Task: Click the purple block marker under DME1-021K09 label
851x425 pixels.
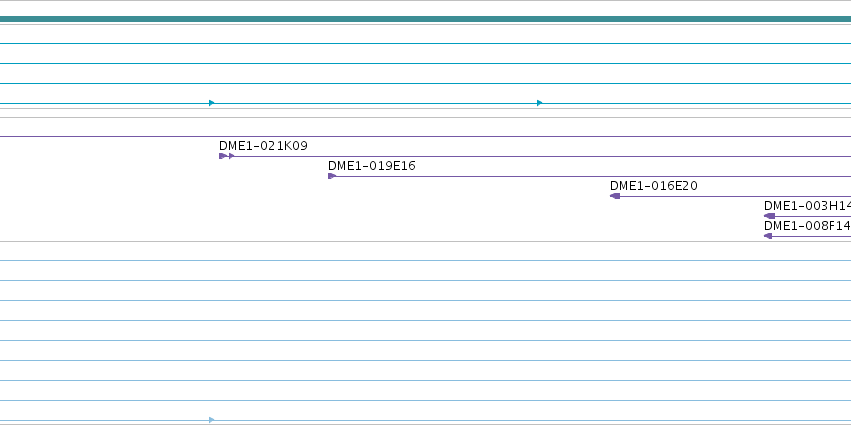Action: coord(224,156)
